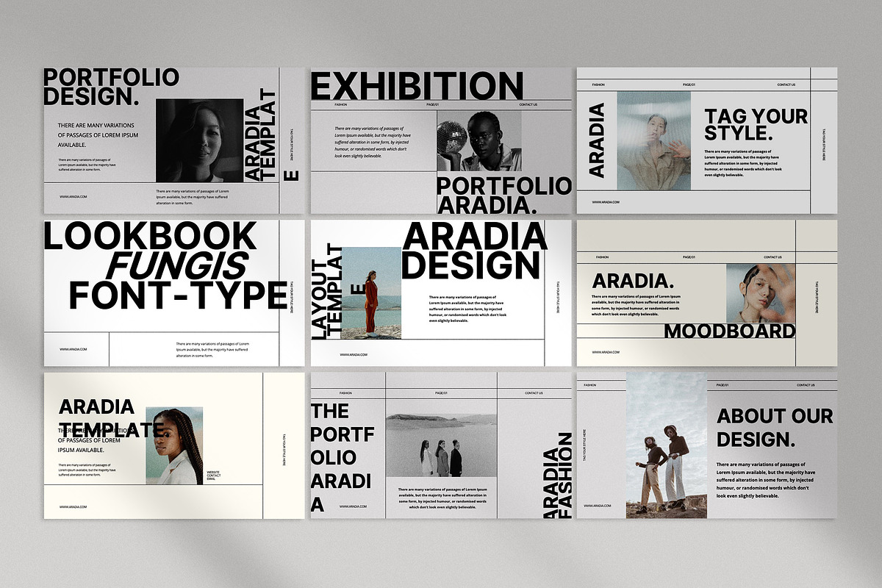Click 'PAGE/01' on the Exhibition slide
The image size is (882, 588).
pyautogui.click(x=431, y=105)
